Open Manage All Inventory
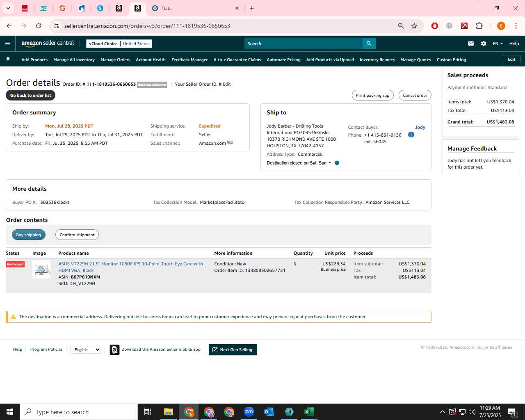The width and height of the screenshot is (525, 420). coord(74,59)
